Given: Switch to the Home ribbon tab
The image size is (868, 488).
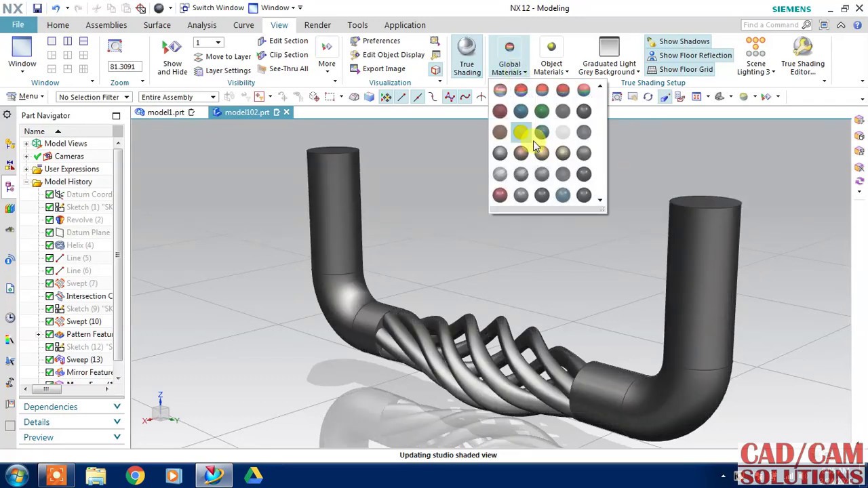Looking at the screenshot, I should pos(58,25).
